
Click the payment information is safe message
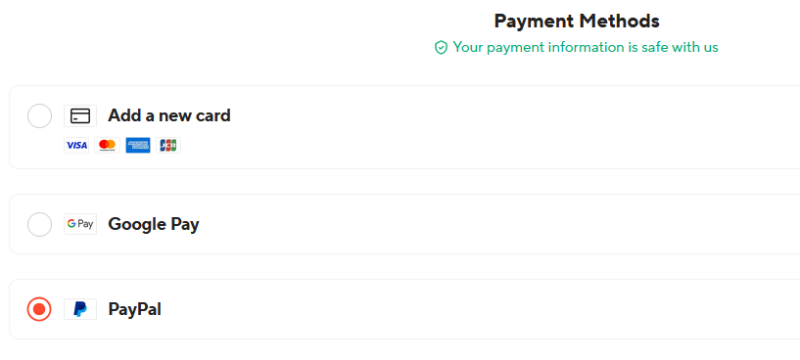coord(586,47)
